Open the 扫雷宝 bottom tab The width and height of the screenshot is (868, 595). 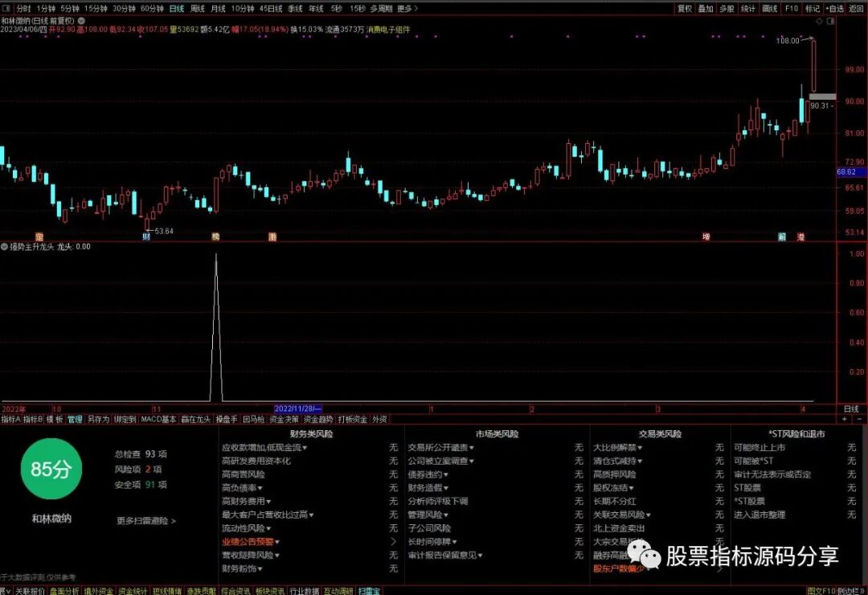point(369,591)
